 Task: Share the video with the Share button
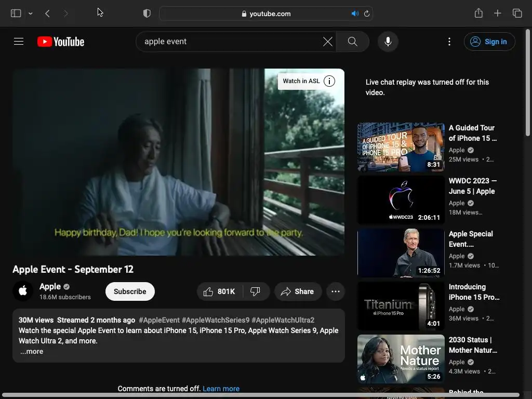coord(298,291)
